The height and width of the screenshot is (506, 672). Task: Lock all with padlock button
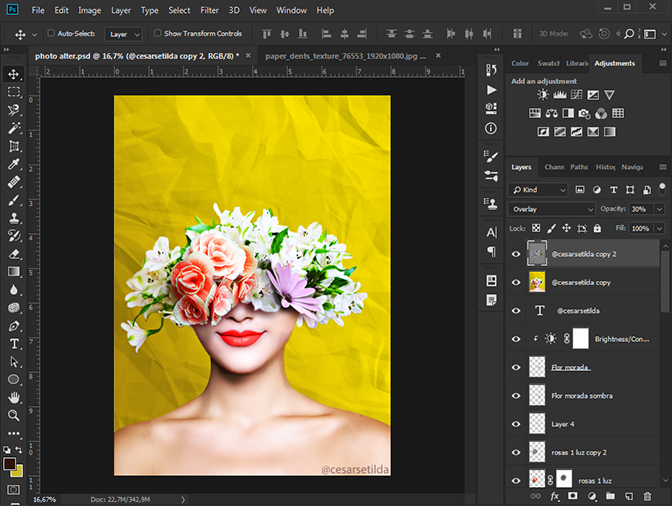coord(597,228)
